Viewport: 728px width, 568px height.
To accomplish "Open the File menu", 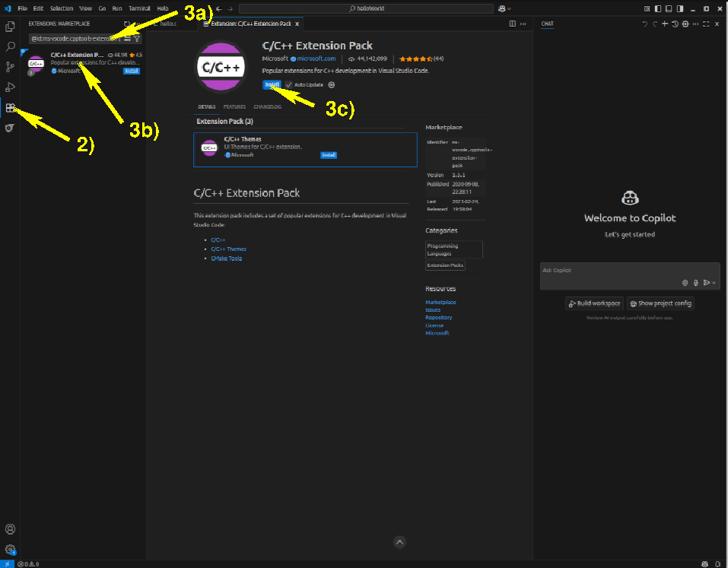I will [22, 8].
